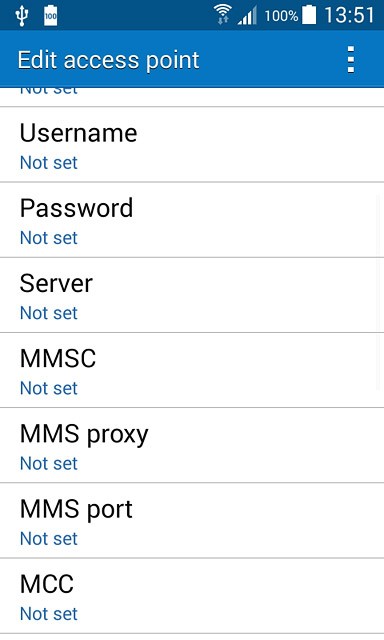The width and height of the screenshot is (384, 640).
Task: Open the Password setting
Action: click(x=192, y=220)
